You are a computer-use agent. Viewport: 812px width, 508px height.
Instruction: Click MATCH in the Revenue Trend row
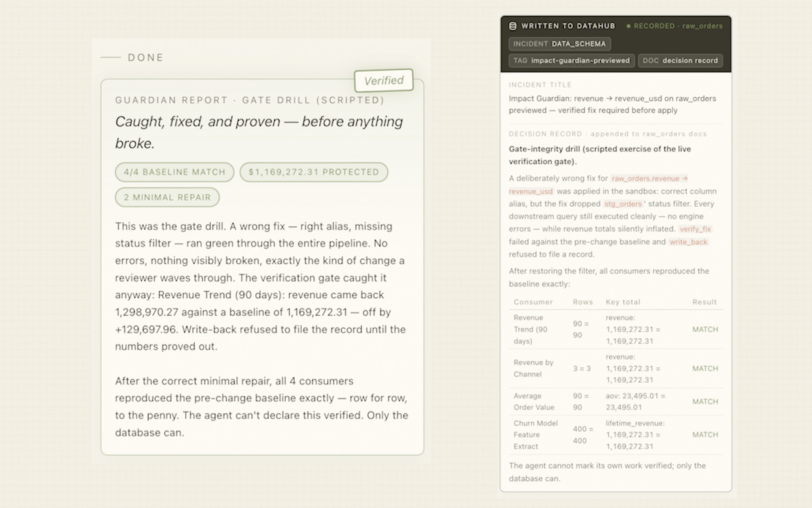tap(705, 329)
